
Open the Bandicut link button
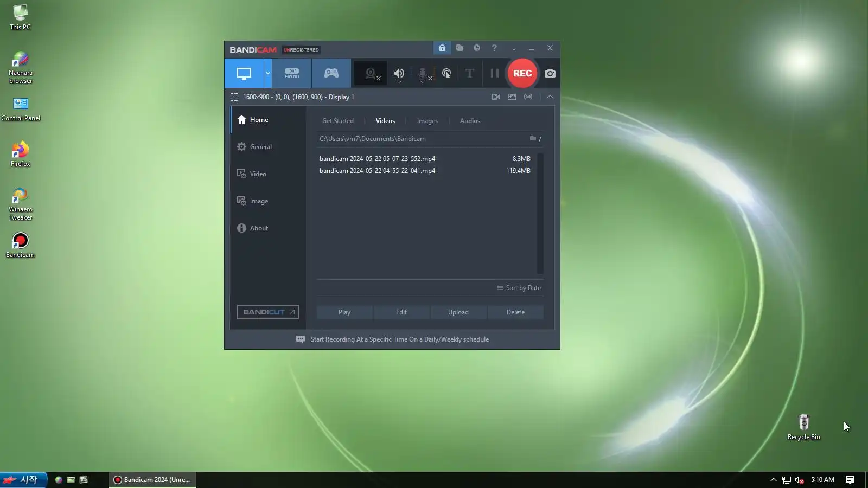(x=268, y=312)
